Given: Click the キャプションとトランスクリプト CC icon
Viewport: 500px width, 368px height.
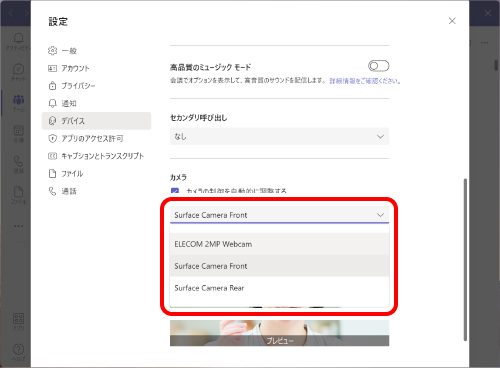Looking at the screenshot, I should click(52, 156).
